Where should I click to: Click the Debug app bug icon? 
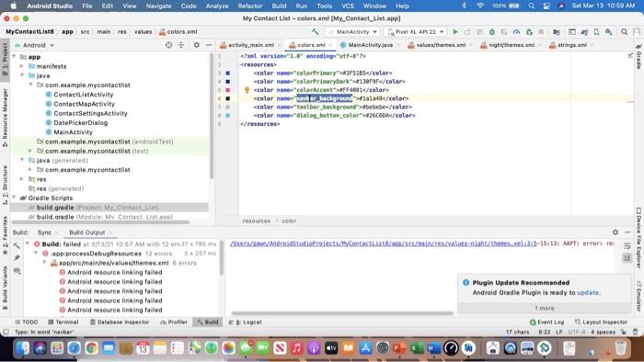(491, 31)
